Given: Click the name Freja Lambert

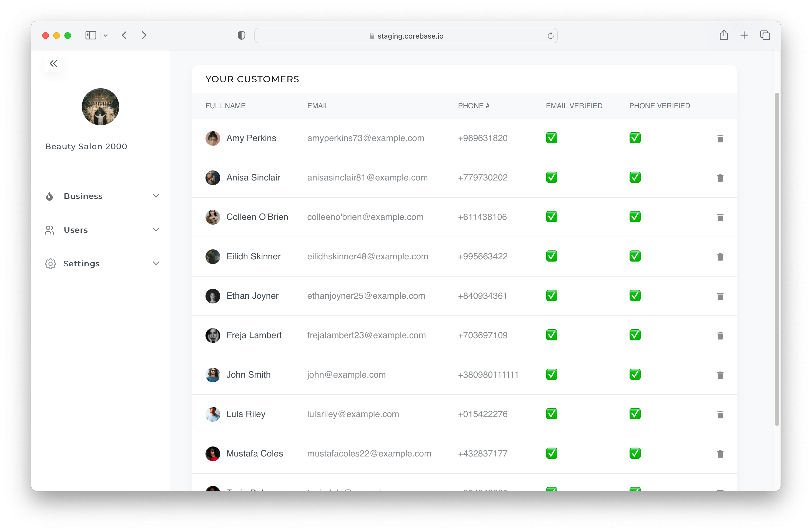Looking at the screenshot, I should (x=254, y=335).
